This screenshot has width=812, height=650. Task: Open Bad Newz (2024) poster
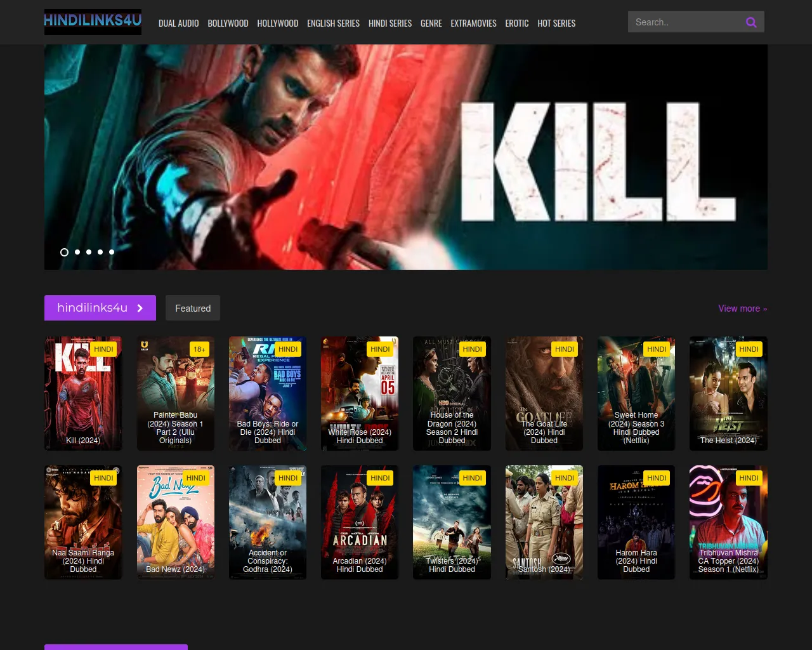tap(176, 522)
